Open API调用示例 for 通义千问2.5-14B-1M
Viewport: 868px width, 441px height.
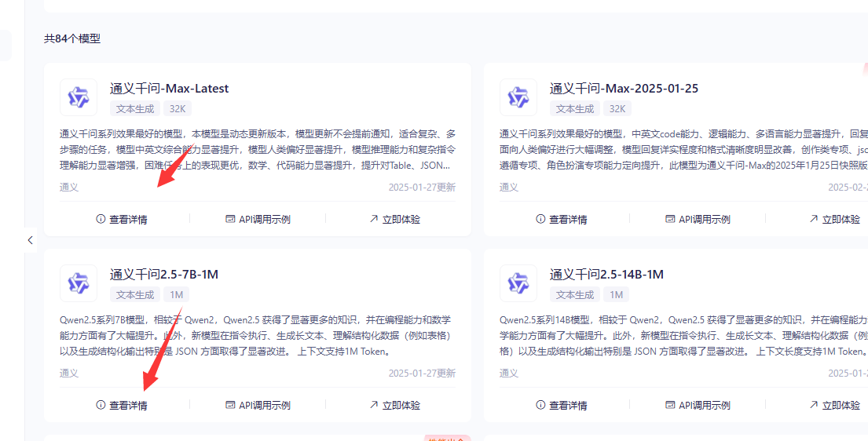point(698,405)
